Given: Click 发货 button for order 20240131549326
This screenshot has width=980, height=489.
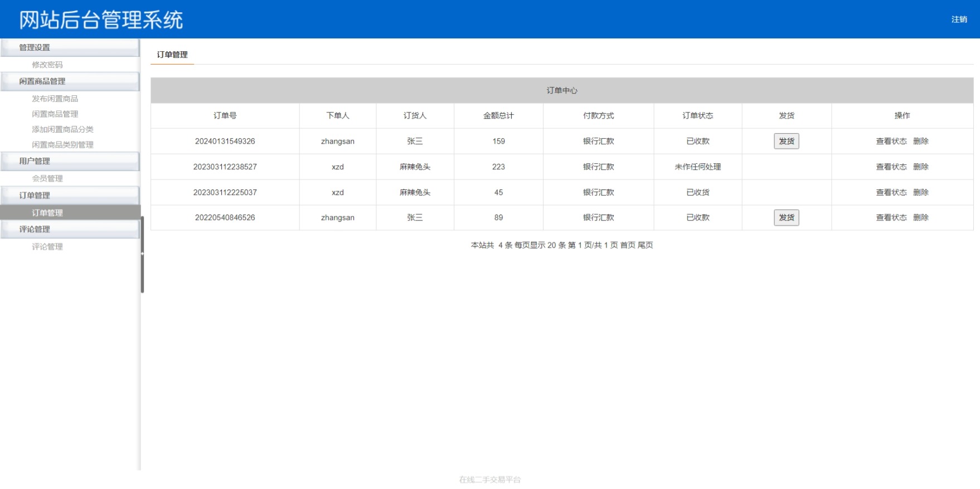Looking at the screenshot, I should (x=786, y=141).
